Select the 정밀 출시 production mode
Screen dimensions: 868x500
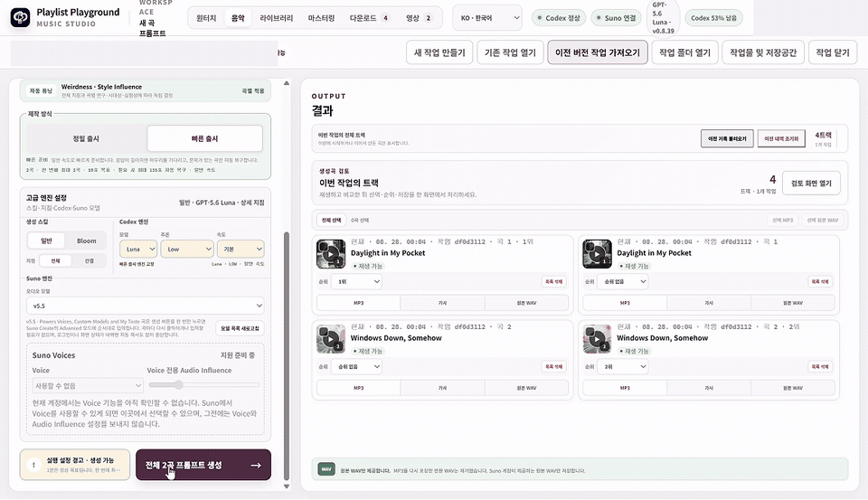pos(86,138)
